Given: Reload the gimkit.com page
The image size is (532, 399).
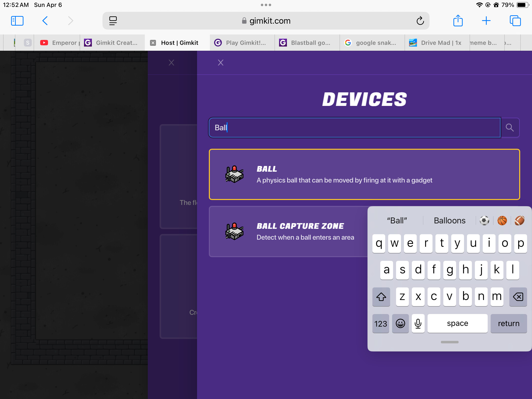Looking at the screenshot, I should click(420, 21).
